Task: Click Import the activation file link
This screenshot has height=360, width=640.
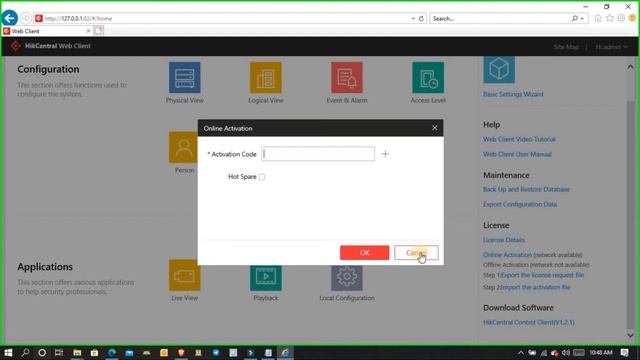Action: [x=535, y=287]
